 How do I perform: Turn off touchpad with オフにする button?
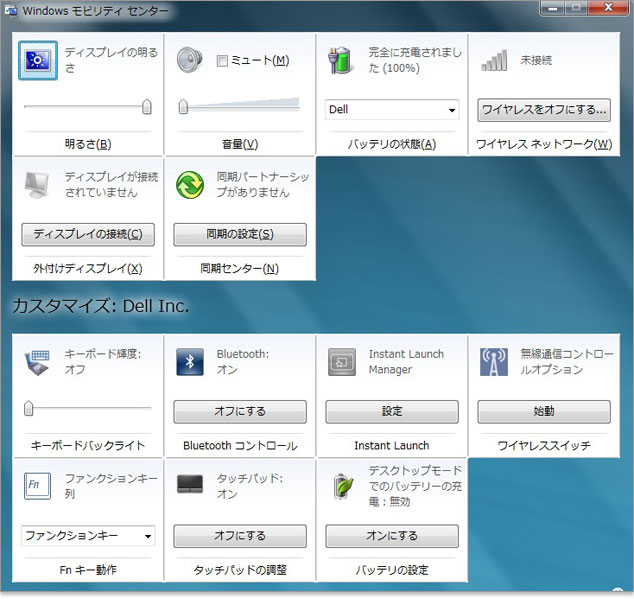click(240, 536)
